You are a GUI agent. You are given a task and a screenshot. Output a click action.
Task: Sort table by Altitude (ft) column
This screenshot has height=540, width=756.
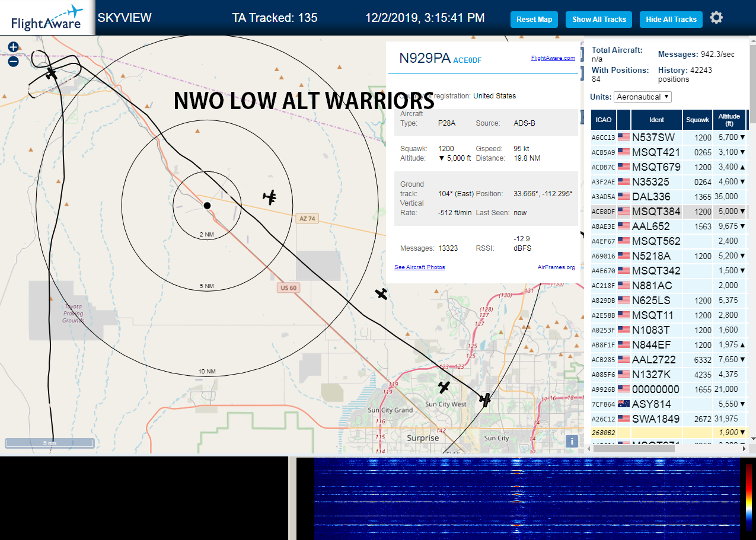coord(729,120)
